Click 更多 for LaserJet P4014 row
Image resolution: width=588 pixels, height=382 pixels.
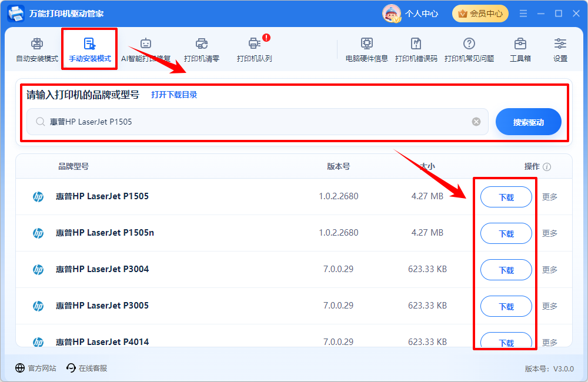click(550, 342)
